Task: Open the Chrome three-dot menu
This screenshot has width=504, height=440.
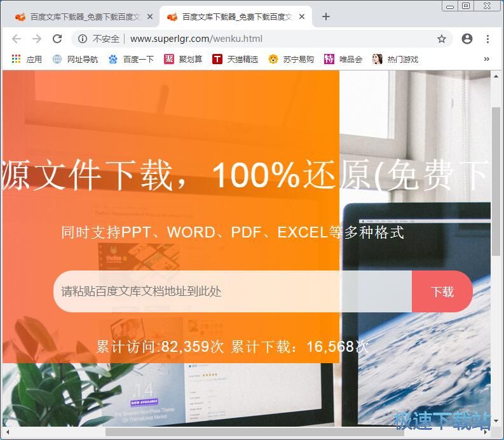Action: coord(487,39)
